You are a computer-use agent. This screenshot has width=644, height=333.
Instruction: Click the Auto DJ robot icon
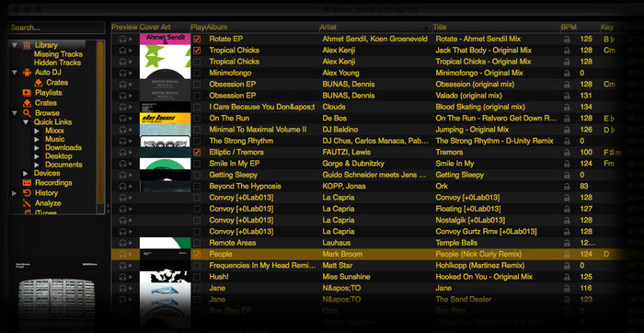point(27,73)
